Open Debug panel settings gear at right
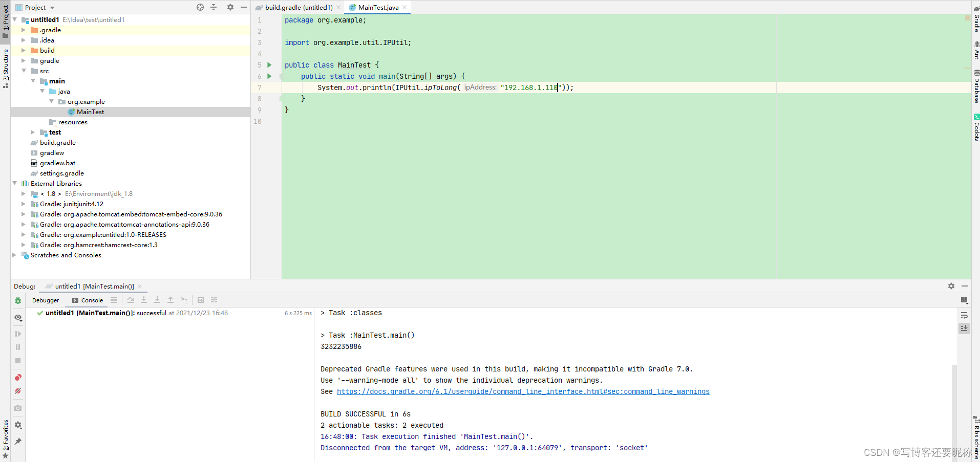 click(x=951, y=286)
